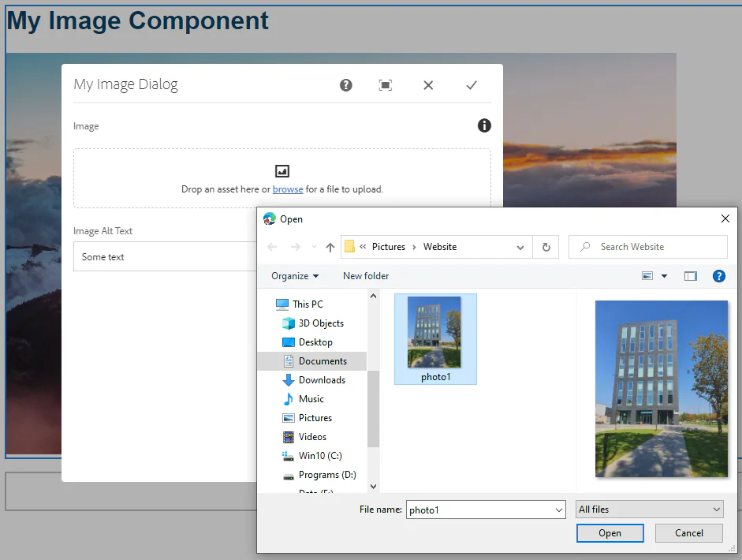Show info for Image field
The width and height of the screenshot is (742, 560).
click(x=484, y=125)
